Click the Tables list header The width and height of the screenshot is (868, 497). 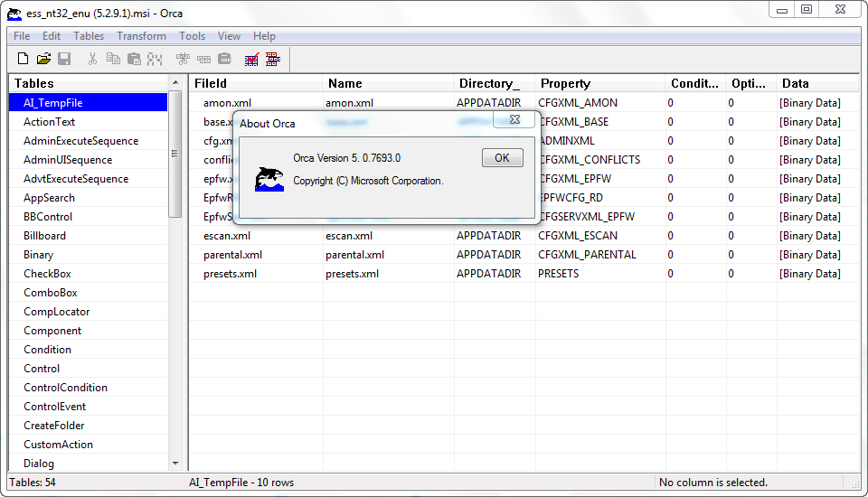pos(89,83)
